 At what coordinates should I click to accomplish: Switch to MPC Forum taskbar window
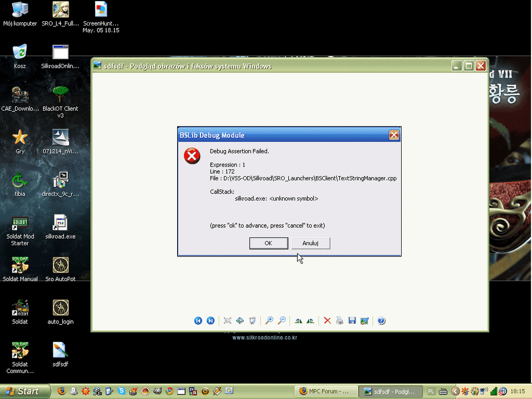click(x=326, y=392)
